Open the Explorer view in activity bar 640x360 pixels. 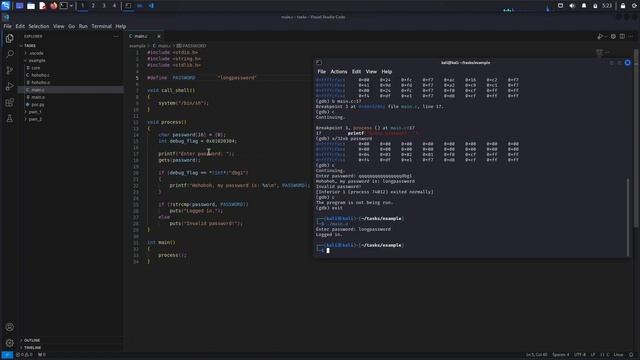coord(9,38)
